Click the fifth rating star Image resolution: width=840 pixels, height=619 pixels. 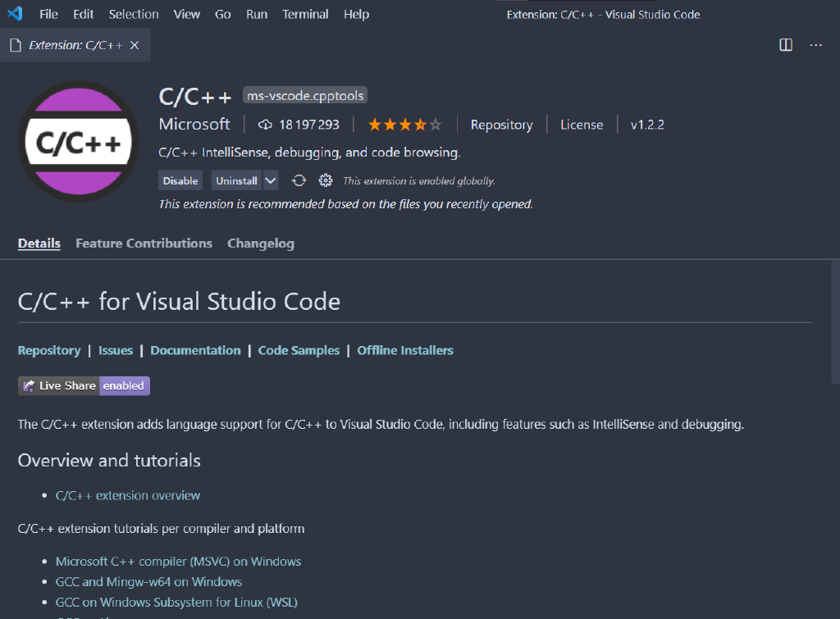click(x=435, y=124)
